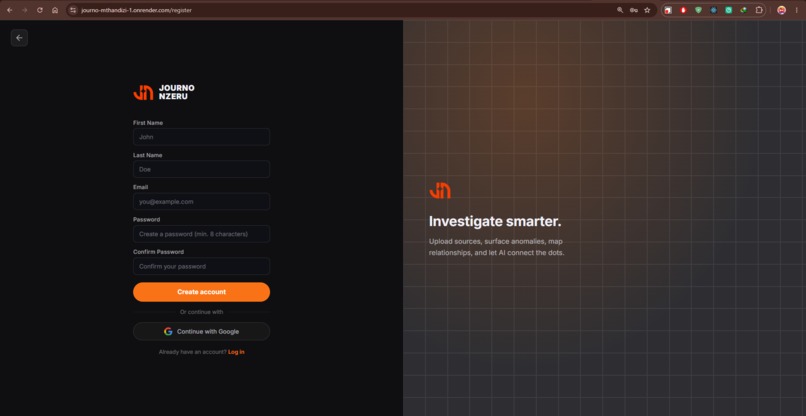Go back in browser history
The image size is (806, 416).
click(10, 10)
